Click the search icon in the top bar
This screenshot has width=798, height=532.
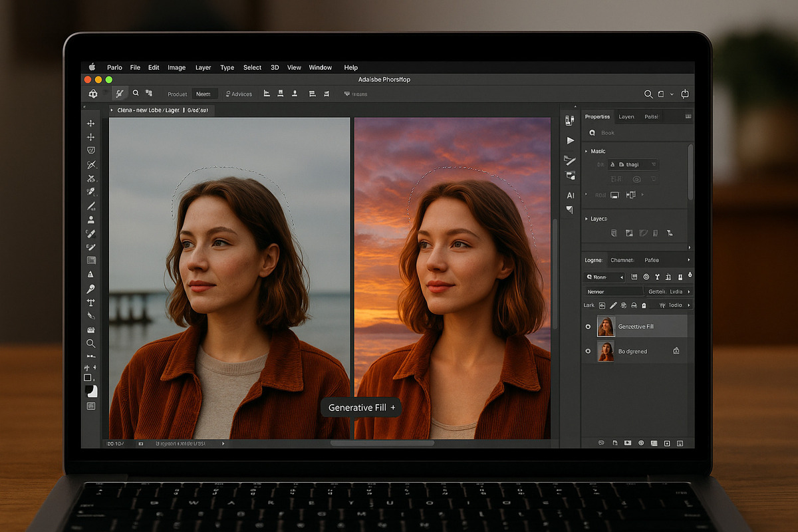click(648, 94)
